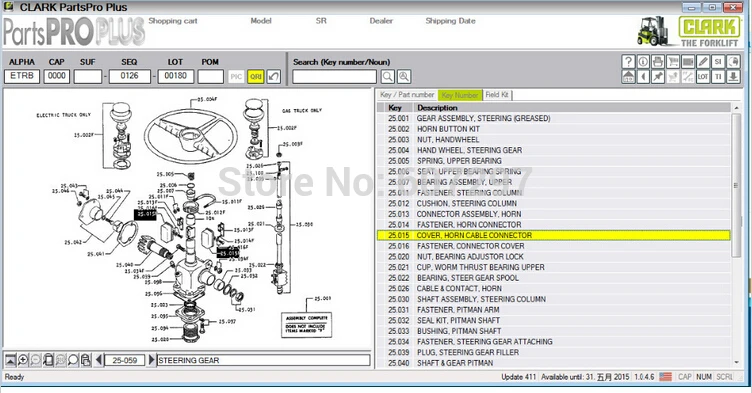Select row 25.022 BEARING, STEER GEAR SPOOL

(553, 278)
